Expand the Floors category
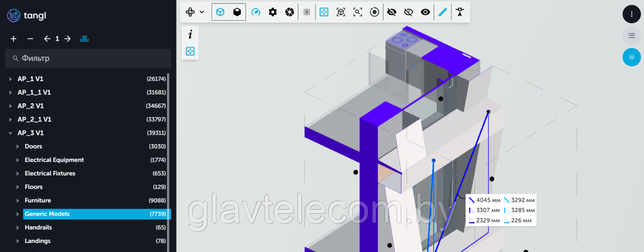The height and width of the screenshot is (252, 644). pyautogui.click(x=18, y=187)
